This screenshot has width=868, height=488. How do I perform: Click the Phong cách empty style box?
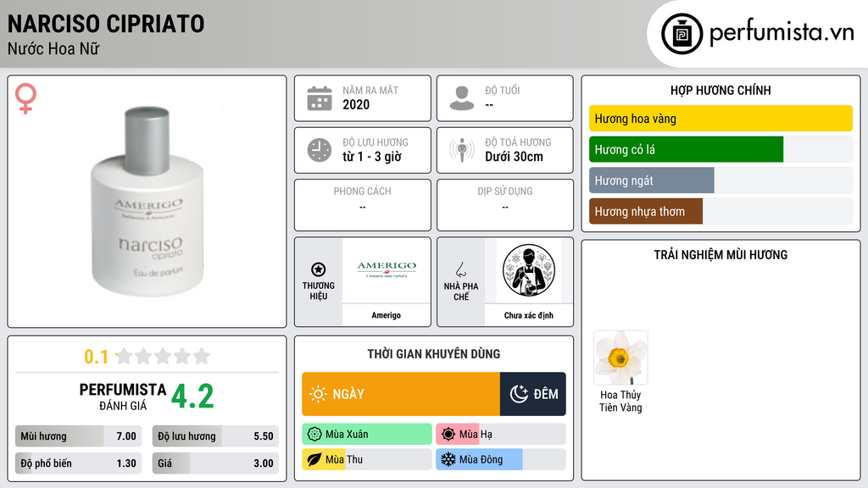pyautogui.click(x=363, y=205)
